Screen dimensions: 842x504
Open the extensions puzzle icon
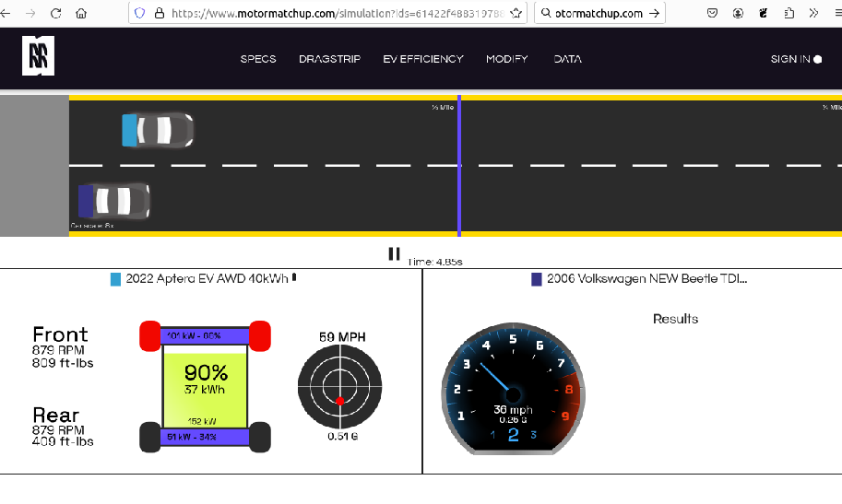coord(789,14)
